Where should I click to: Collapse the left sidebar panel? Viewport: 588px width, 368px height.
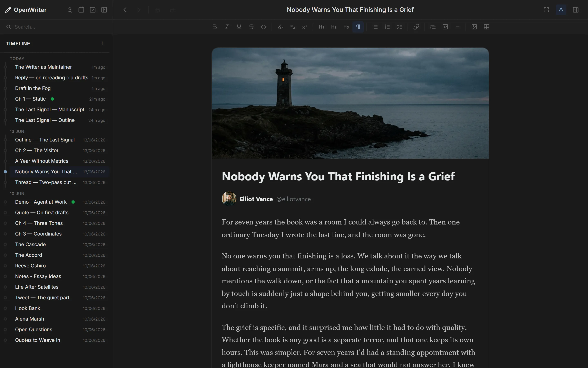pos(104,10)
